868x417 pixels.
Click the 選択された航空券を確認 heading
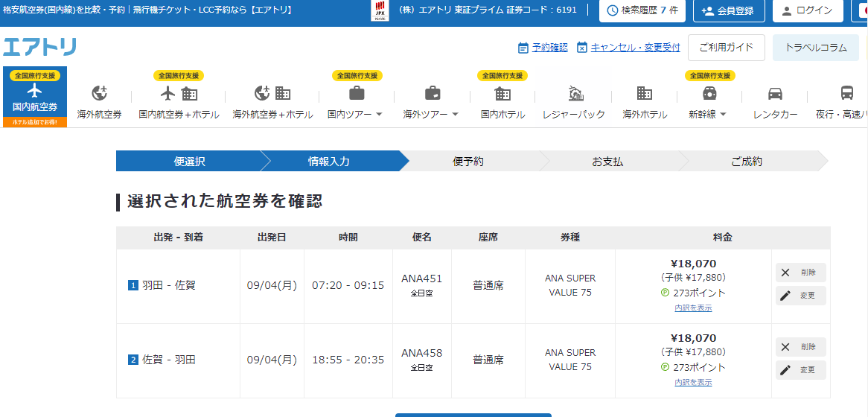(x=225, y=202)
